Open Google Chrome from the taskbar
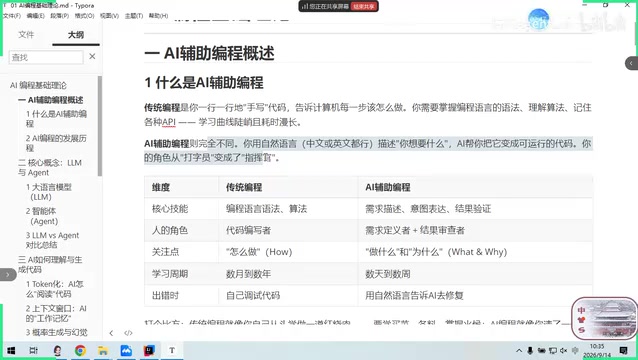This screenshot has height=360, width=638. pyautogui.click(x=80, y=350)
